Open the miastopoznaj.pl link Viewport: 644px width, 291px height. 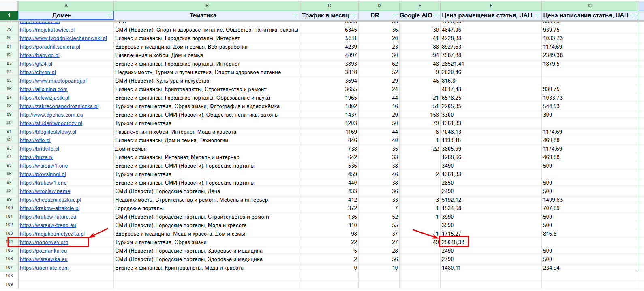pos(53,81)
